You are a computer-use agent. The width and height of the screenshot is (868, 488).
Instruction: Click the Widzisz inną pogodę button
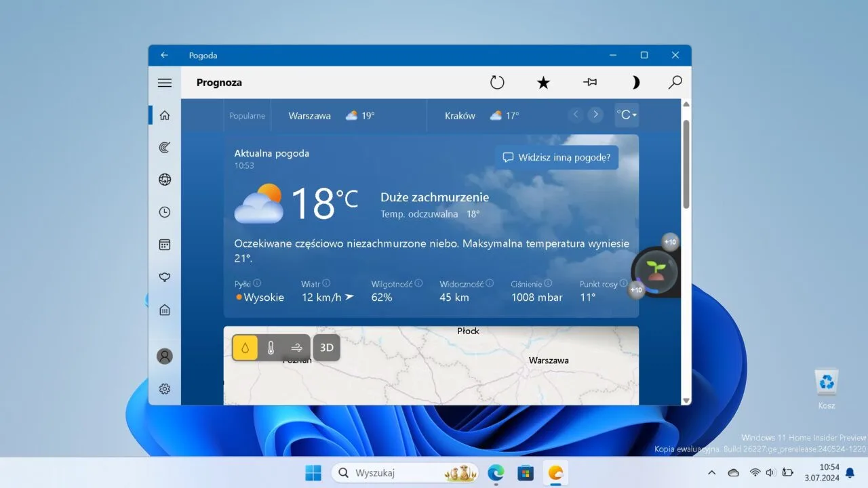556,157
